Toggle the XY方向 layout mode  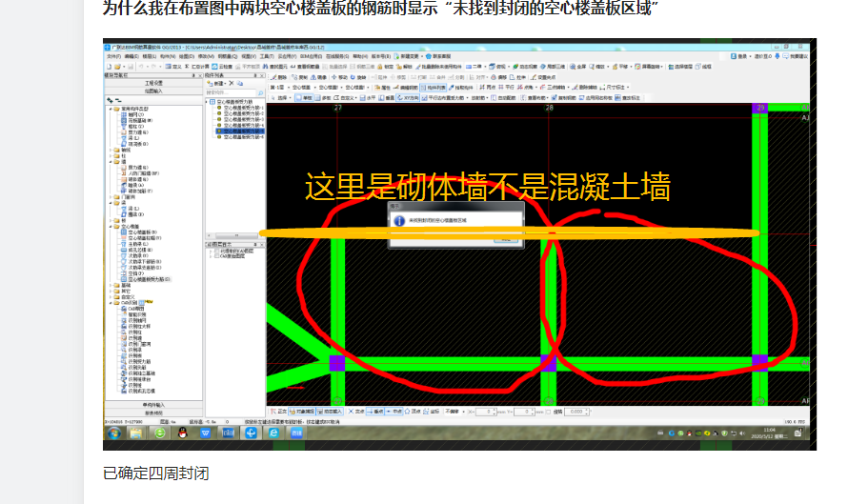(x=409, y=98)
